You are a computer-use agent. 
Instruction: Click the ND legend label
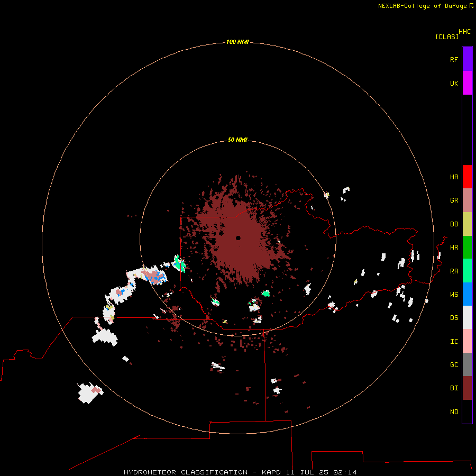point(454,412)
